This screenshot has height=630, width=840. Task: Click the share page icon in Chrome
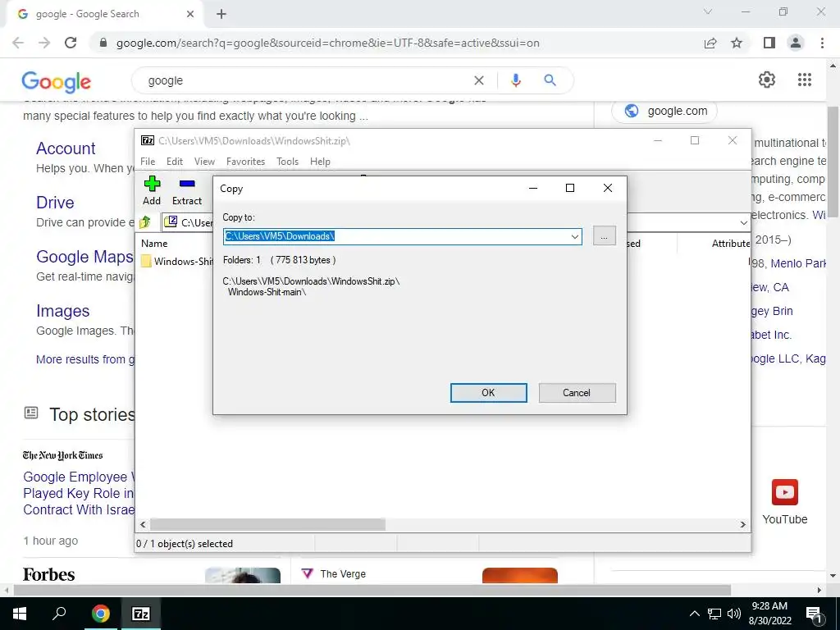[710, 43]
